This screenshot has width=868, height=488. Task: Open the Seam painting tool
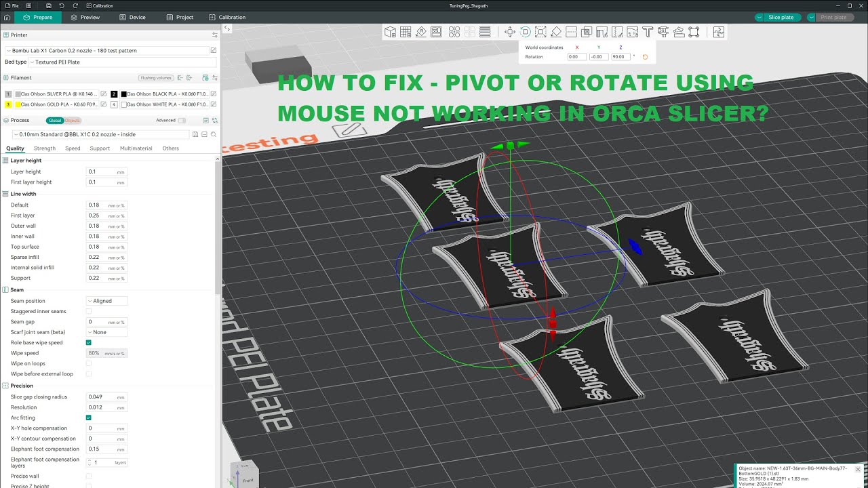[617, 32]
